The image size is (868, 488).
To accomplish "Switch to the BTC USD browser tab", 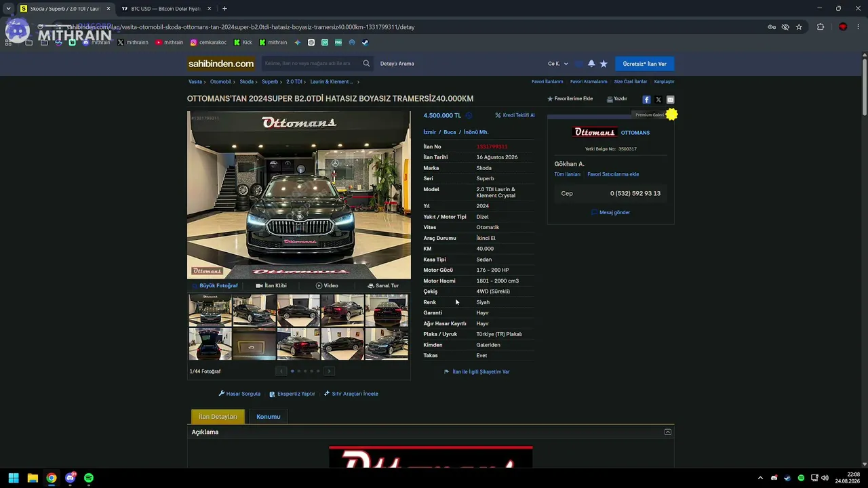I will [x=166, y=9].
